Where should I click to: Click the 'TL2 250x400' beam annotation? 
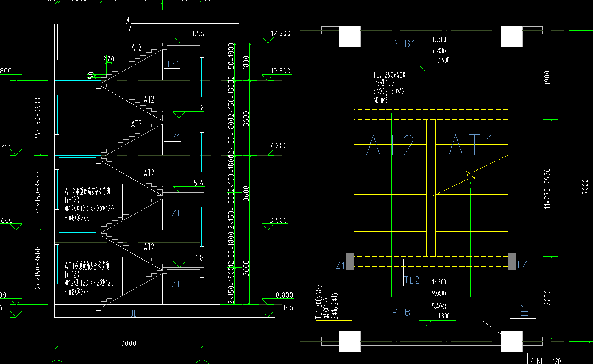click(389, 75)
